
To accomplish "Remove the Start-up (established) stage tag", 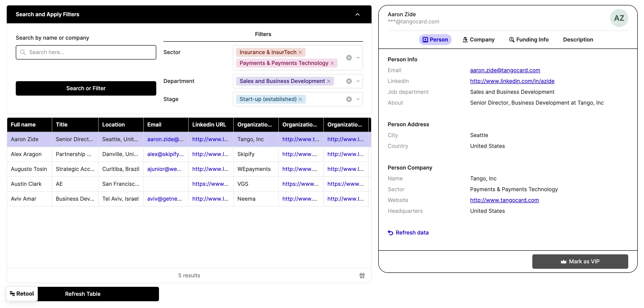I will tap(300, 99).
